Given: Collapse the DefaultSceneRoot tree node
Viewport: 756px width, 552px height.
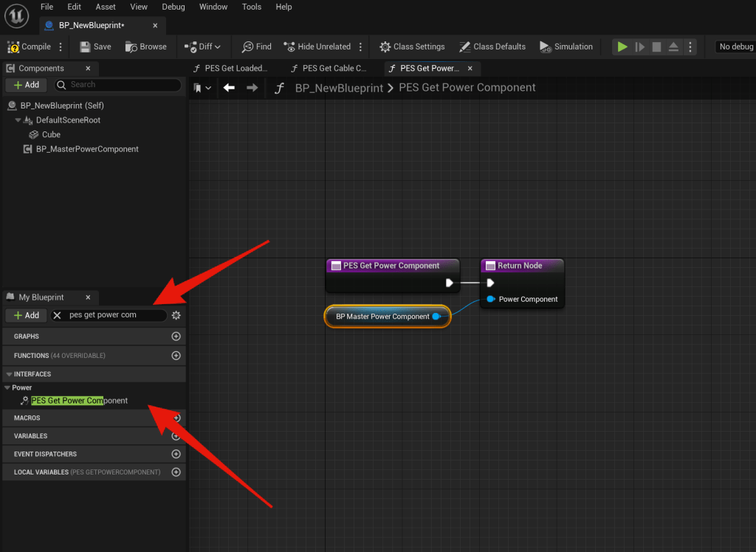Looking at the screenshot, I should tap(18, 120).
